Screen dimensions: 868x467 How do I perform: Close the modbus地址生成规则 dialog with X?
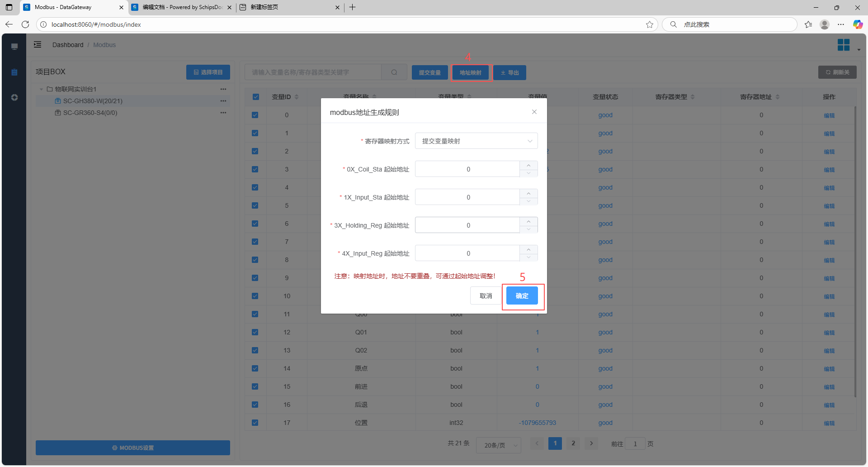534,112
